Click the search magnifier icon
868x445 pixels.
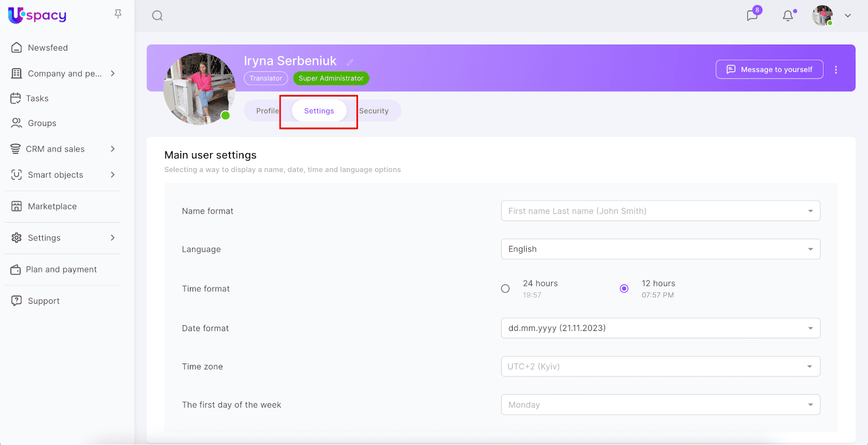point(157,16)
